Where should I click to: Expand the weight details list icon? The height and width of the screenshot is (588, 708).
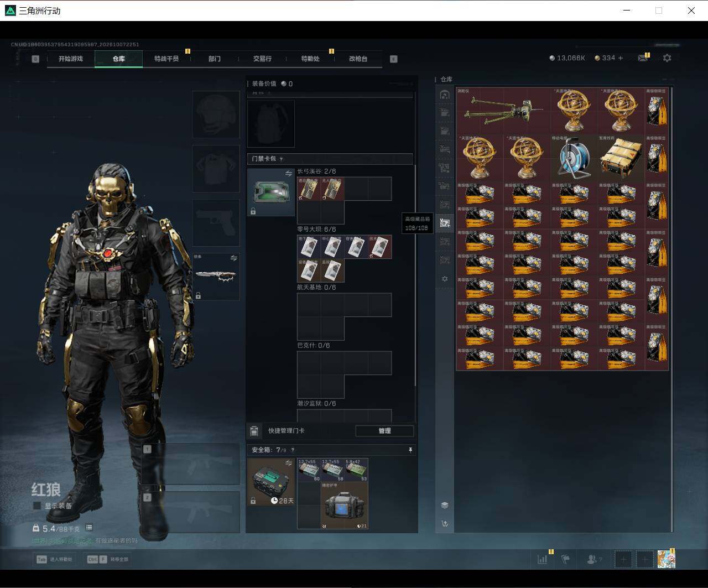[x=89, y=528]
